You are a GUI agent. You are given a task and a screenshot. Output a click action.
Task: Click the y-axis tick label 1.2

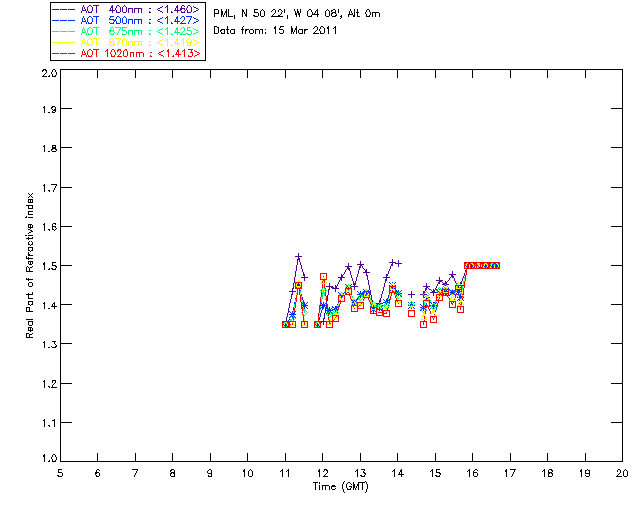pyautogui.click(x=49, y=383)
